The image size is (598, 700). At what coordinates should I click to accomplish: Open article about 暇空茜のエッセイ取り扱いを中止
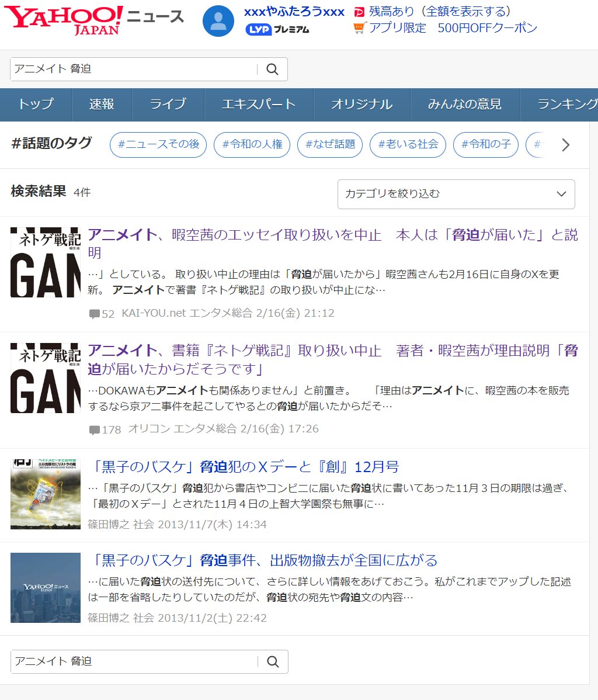[x=332, y=244]
